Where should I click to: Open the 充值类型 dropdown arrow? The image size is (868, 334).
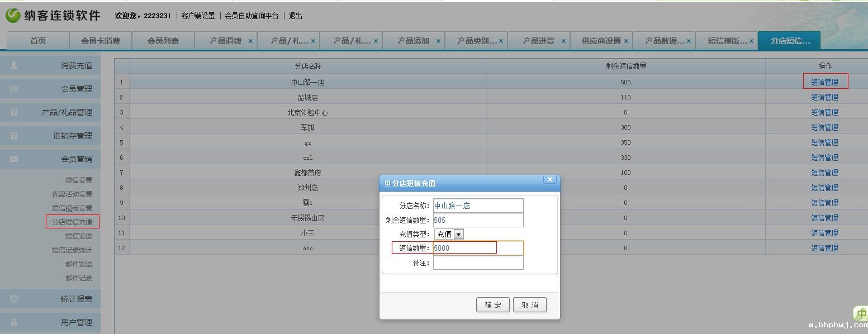pyautogui.click(x=459, y=235)
